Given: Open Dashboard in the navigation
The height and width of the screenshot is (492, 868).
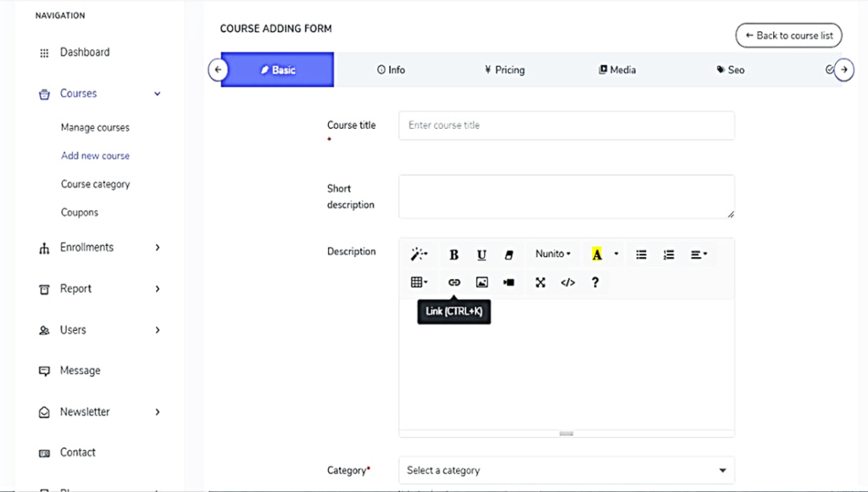Looking at the screenshot, I should point(85,52).
